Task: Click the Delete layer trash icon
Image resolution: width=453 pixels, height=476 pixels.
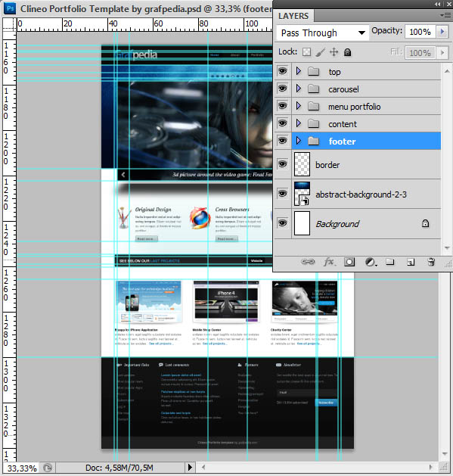Action: [431, 262]
